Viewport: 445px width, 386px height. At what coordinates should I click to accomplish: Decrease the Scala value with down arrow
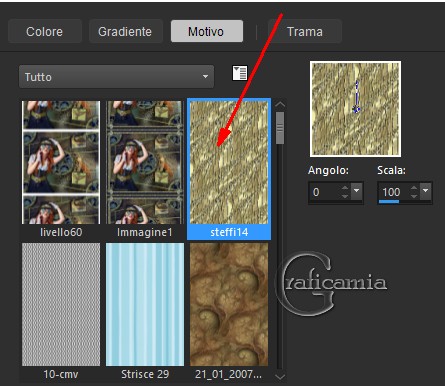[x=414, y=196]
